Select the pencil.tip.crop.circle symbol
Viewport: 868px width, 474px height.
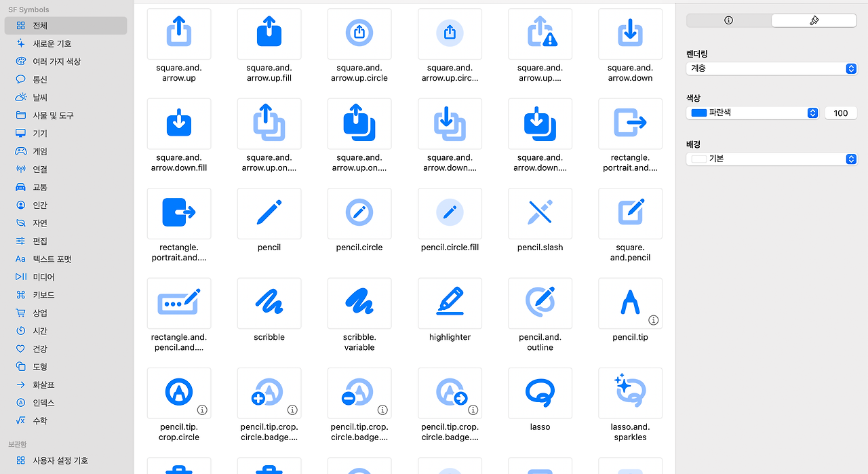coord(179,393)
